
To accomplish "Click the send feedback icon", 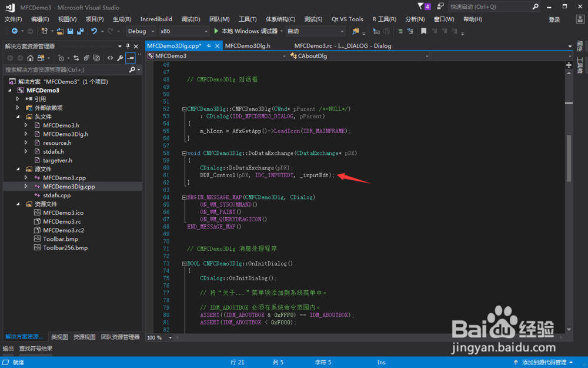I will pyautogui.click(x=440, y=6).
